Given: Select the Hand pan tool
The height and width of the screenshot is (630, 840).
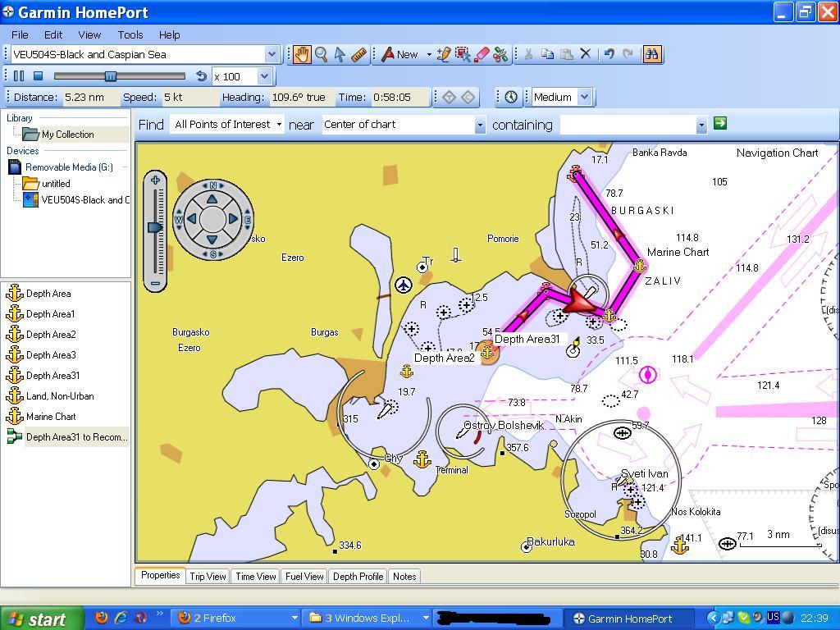Looking at the screenshot, I should point(302,55).
